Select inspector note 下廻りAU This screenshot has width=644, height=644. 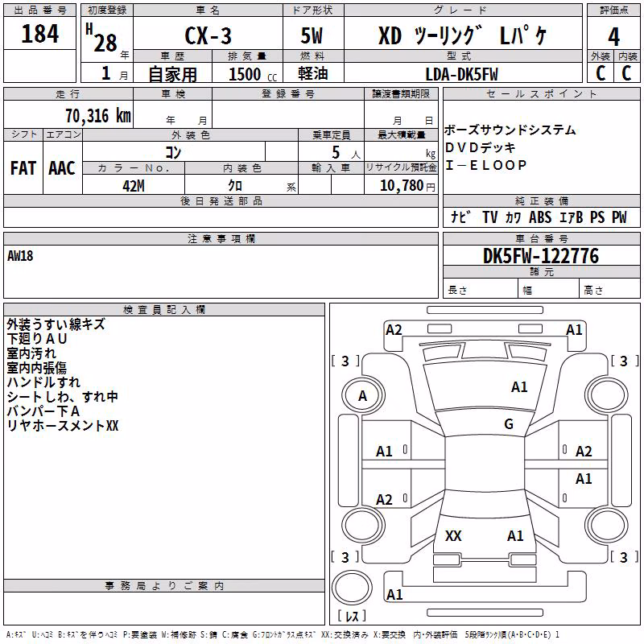pyautogui.click(x=36, y=339)
